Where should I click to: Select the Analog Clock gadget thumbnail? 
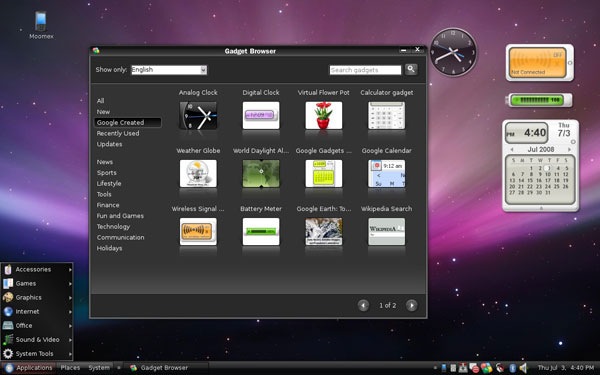click(198, 115)
